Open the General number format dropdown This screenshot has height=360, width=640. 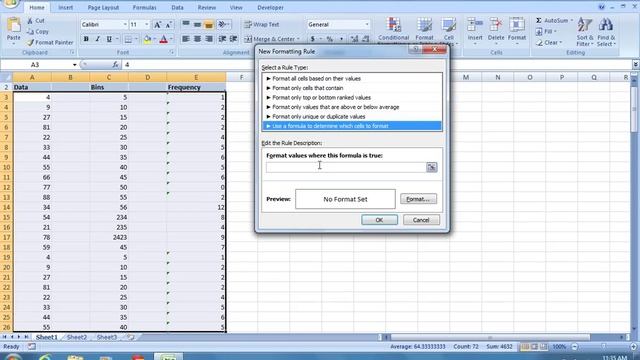click(367, 25)
